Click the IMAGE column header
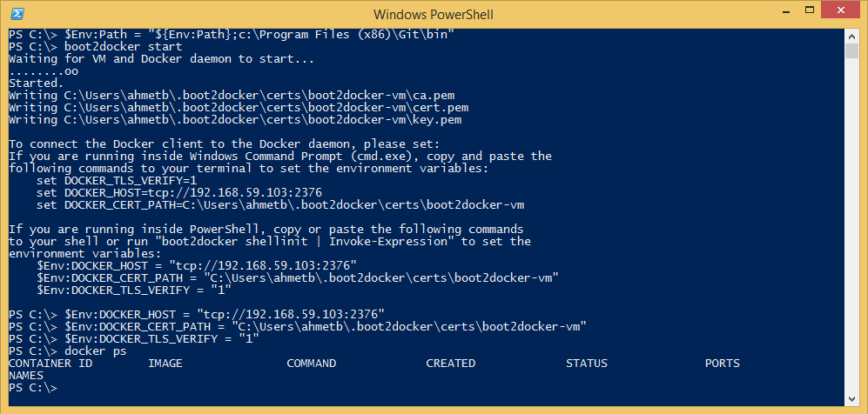The image size is (868, 414). click(165, 364)
